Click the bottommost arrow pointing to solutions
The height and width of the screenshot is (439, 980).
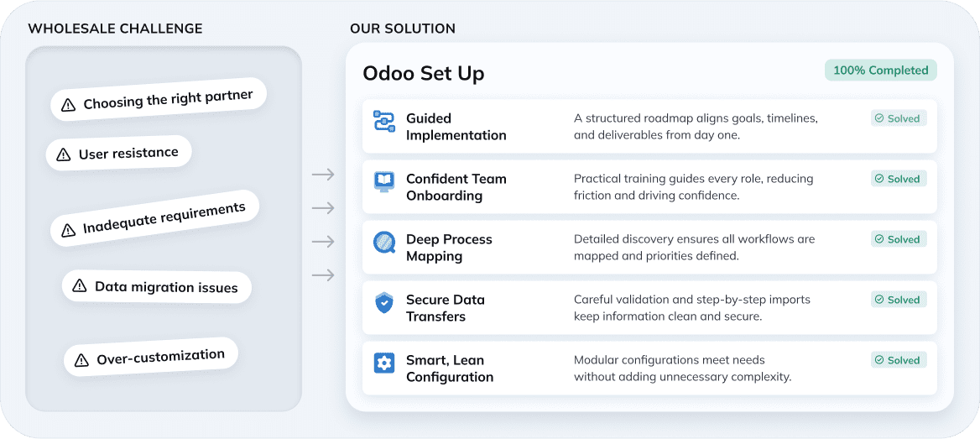[x=323, y=275]
